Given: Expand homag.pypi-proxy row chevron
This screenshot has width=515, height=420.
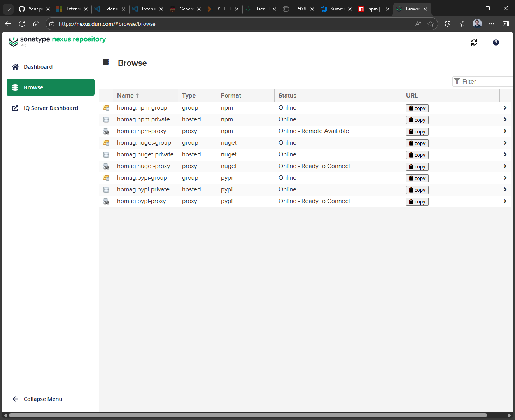Looking at the screenshot, I should [505, 201].
